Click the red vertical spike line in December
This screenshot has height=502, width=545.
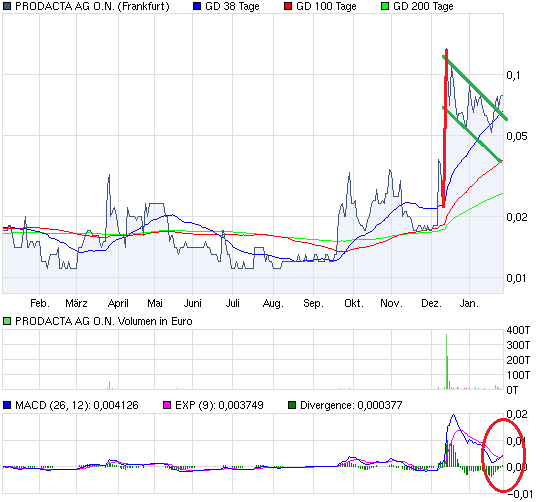click(445, 128)
